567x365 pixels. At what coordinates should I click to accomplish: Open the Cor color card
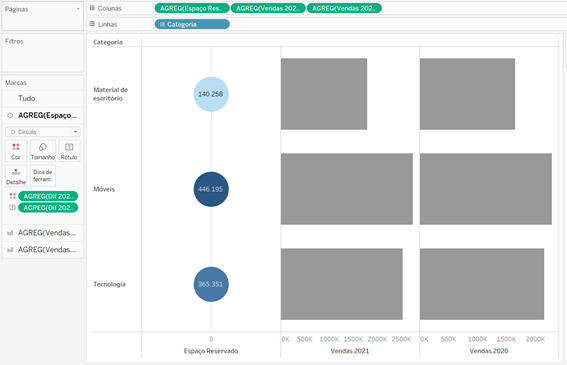[16, 151]
